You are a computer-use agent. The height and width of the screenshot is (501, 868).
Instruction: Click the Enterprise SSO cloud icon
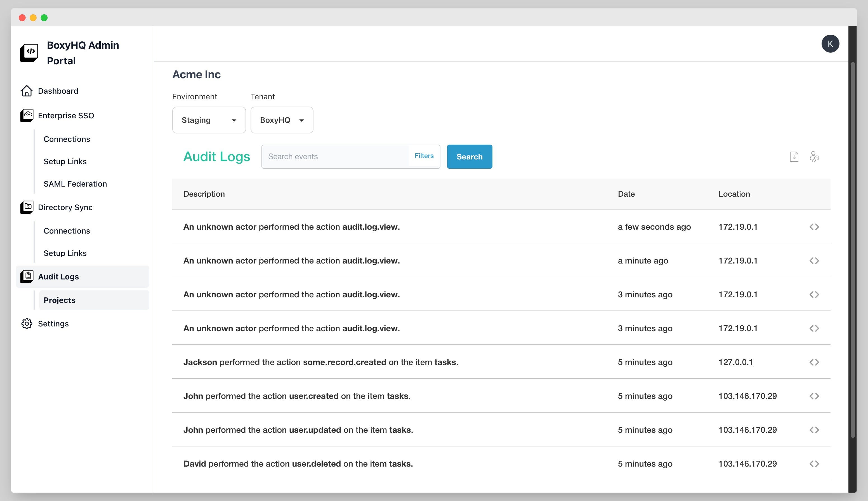27,115
